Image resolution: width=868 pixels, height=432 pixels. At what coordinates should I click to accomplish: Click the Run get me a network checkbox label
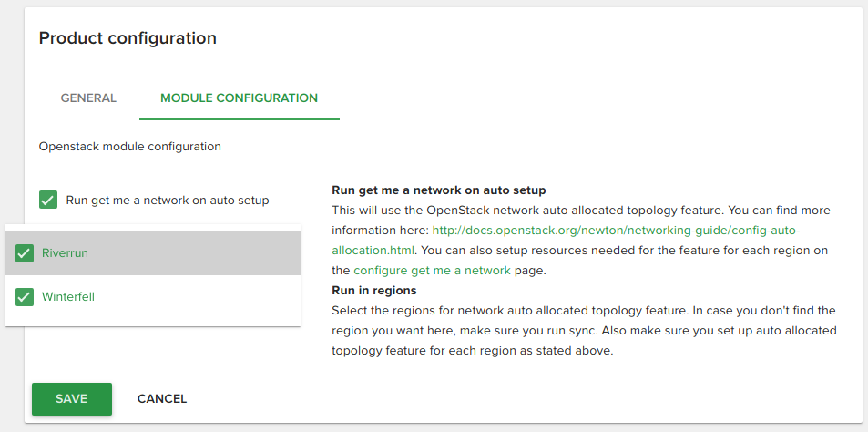tap(168, 200)
